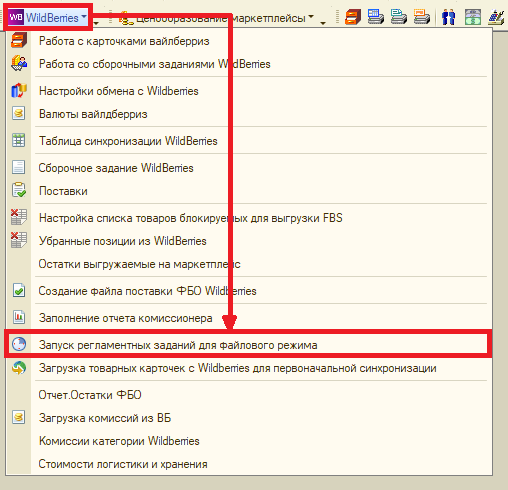Click chart icon of Заполнение отчета комиссионера
508x490 pixels.
[19, 317]
